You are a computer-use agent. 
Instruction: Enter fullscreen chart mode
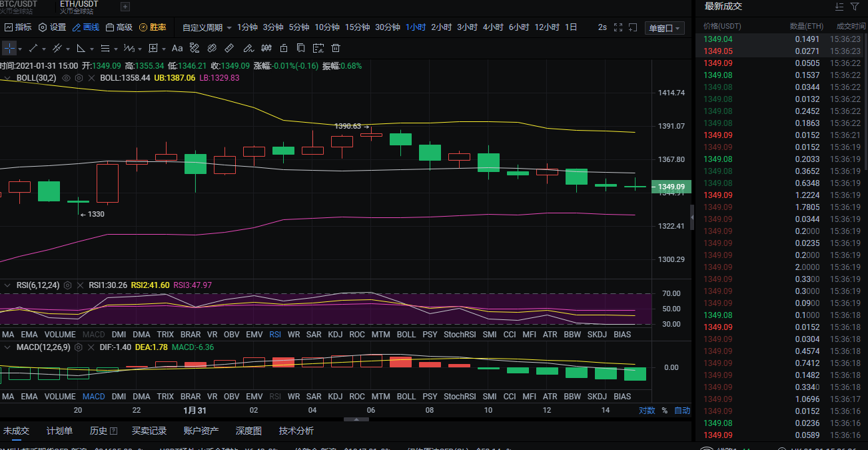pyautogui.click(x=618, y=27)
